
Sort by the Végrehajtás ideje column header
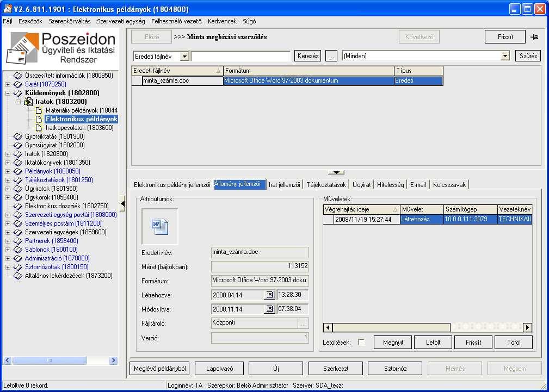pyautogui.click(x=362, y=210)
